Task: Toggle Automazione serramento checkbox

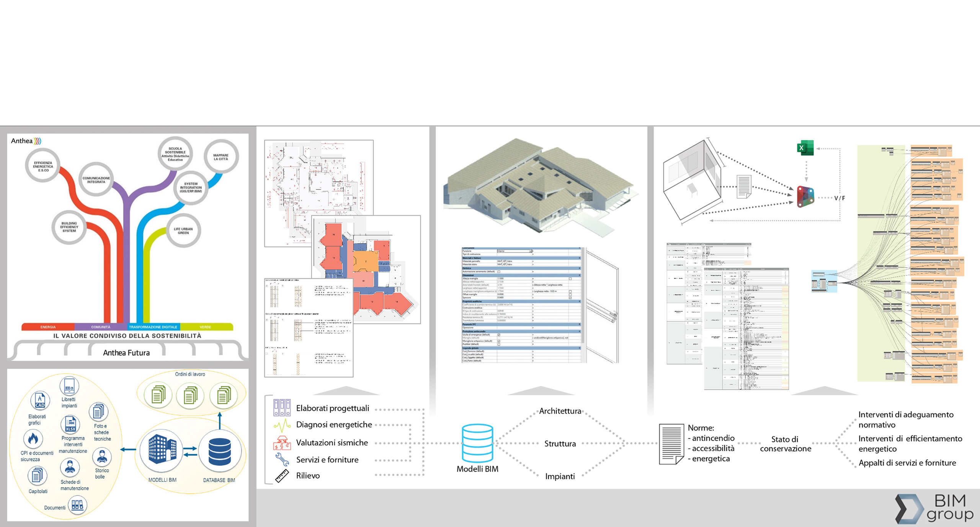Action: pyautogui.click(x=499, y=272)
